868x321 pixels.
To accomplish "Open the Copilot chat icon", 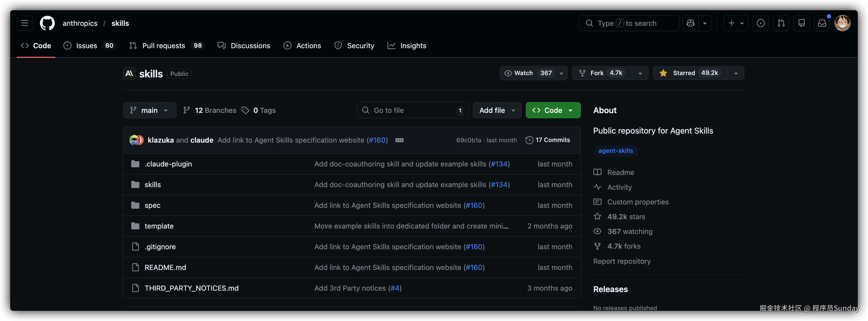I will click(x=690, y=23).
